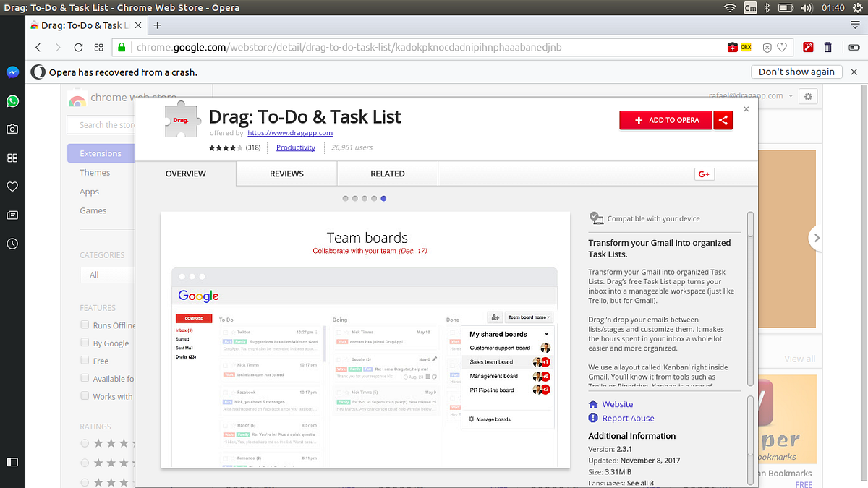Viewport: 868px width, 488px height.
Task: Open the Chrome Web Store settings gear
Action: click(808, 96)
